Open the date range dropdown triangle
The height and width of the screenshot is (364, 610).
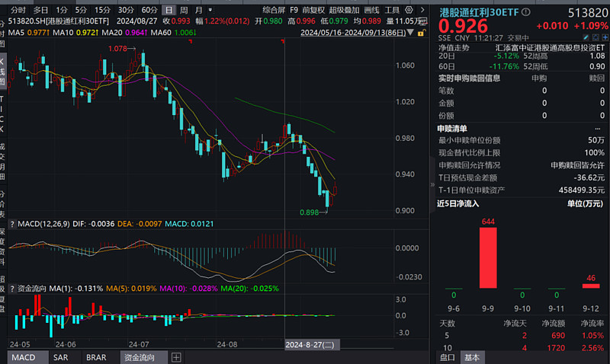pyautogui.click(x=410, y=33)
